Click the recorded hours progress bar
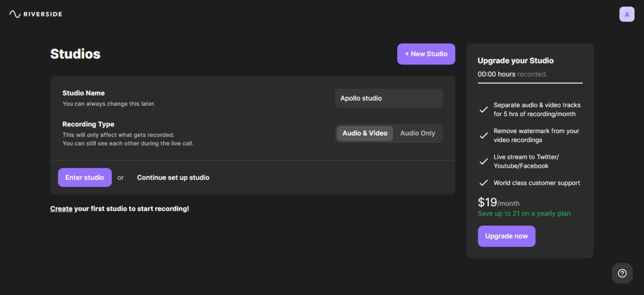 point(530,83)
